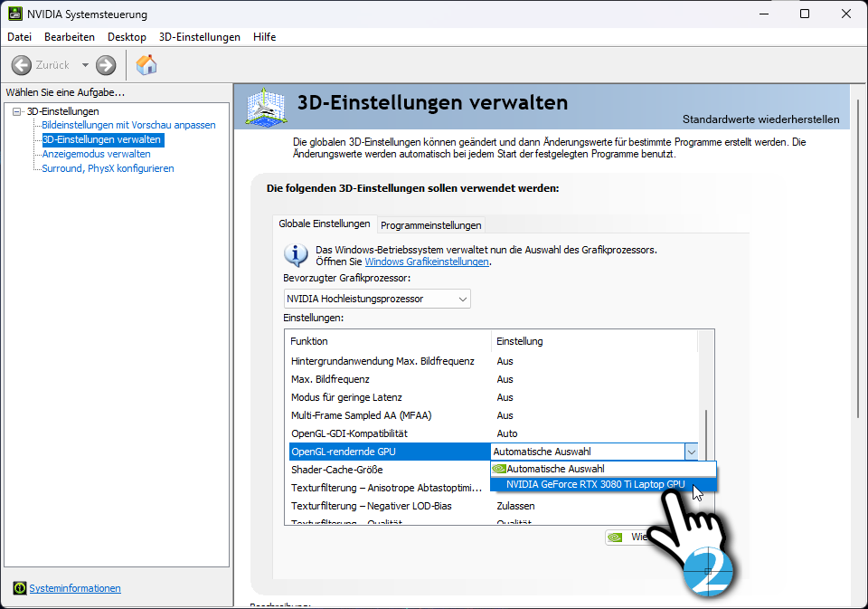Image resolution: width=868 pixels, height=609 pixels.
Task: Click the 3D-Einstellungen verwalten header icon
Action: [266, 108]
